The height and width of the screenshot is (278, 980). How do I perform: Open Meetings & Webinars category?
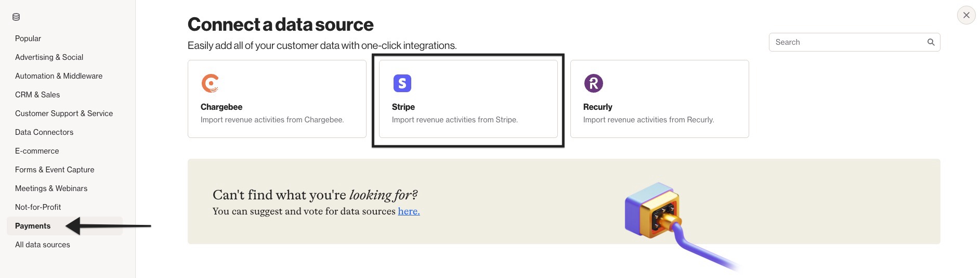(x=51, y=188)
